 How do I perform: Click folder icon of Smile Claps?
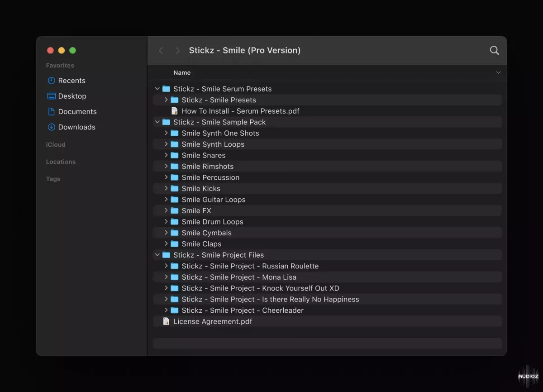(x=175, y=244)
